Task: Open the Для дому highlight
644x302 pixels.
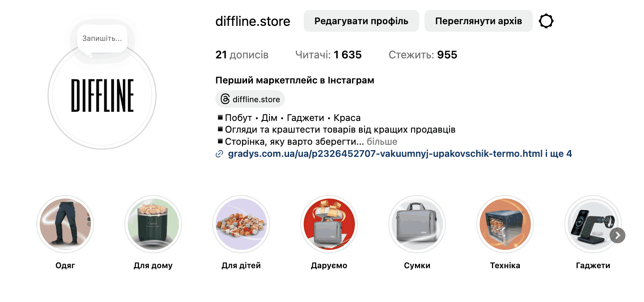Action: pos(153,224)
